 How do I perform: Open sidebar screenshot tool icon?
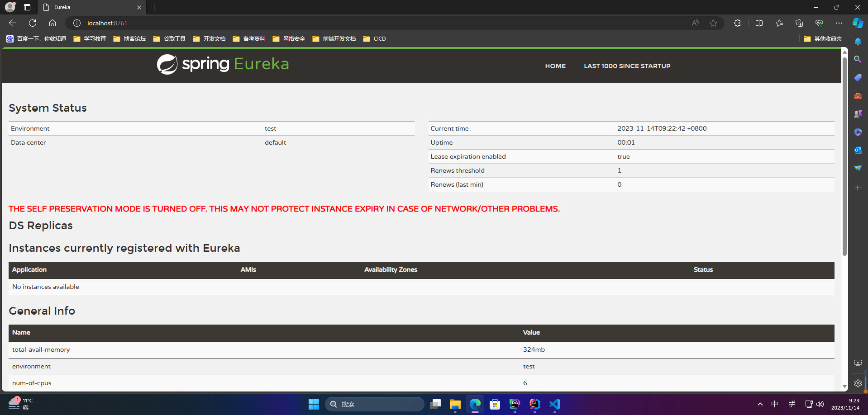click(x=858, y=363)
